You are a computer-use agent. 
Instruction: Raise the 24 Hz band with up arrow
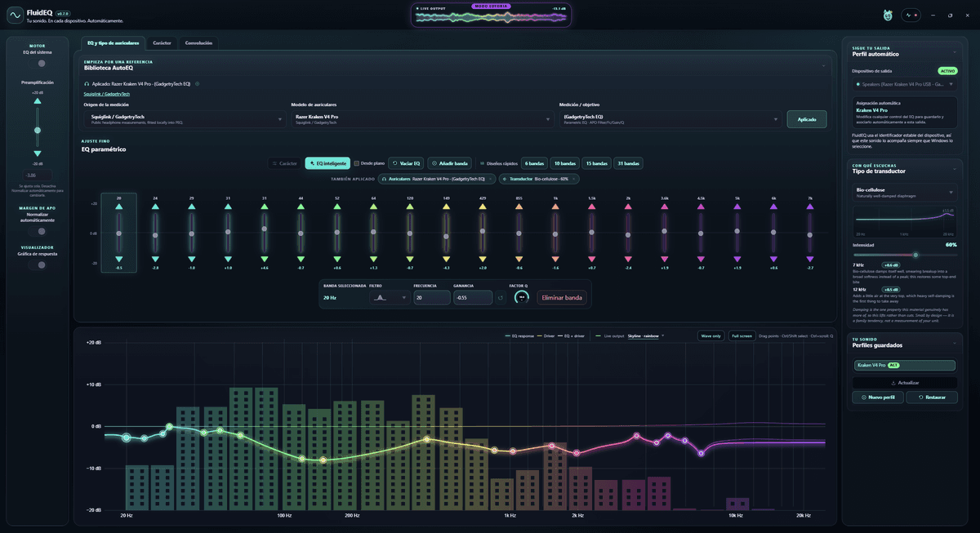click(155, 207)
